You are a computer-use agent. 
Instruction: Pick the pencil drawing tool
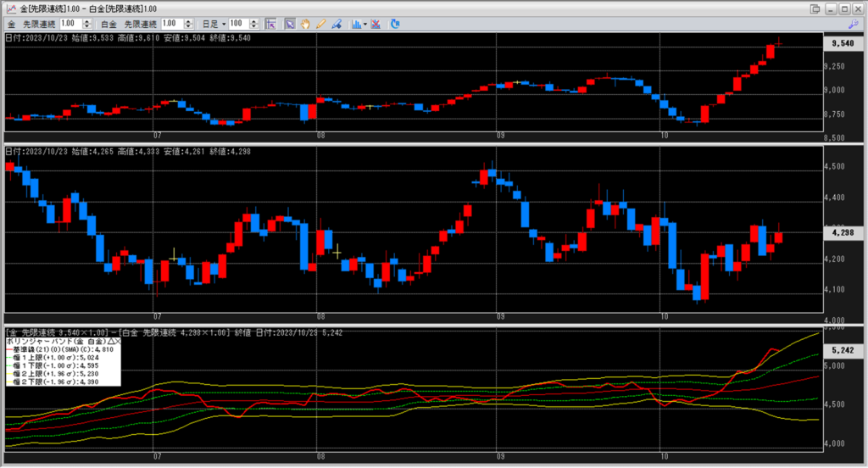click(320, 24)
